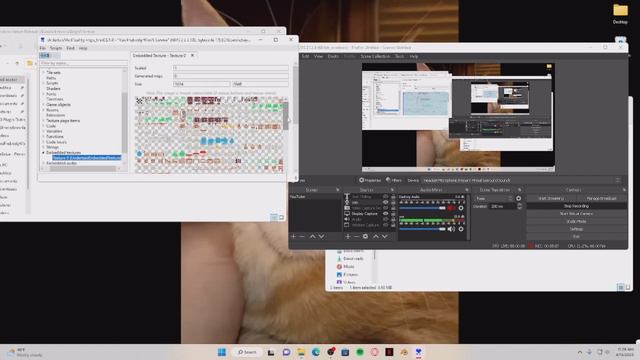
Task: Lock the Window Capture source
Action: [x=393, y=225]
